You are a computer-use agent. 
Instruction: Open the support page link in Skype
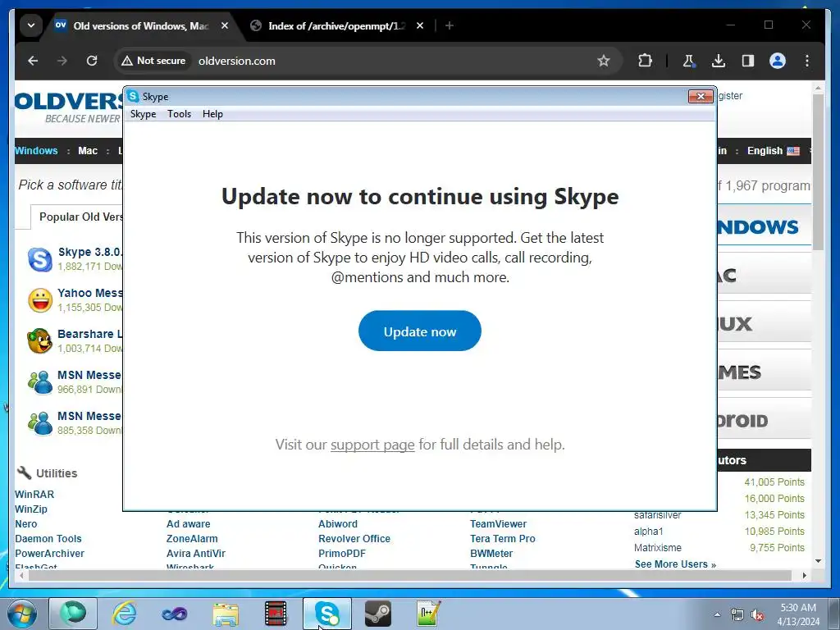click(x=372, y=445)
